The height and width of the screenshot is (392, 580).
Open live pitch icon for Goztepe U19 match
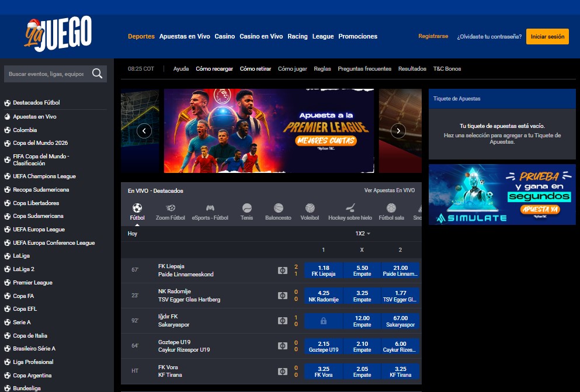pos(283,346)
